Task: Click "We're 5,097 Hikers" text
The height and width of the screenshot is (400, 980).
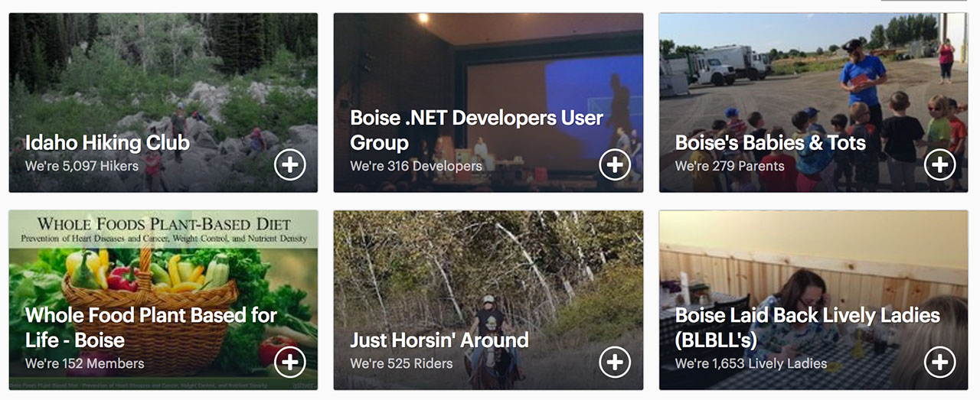Action: 82,166
